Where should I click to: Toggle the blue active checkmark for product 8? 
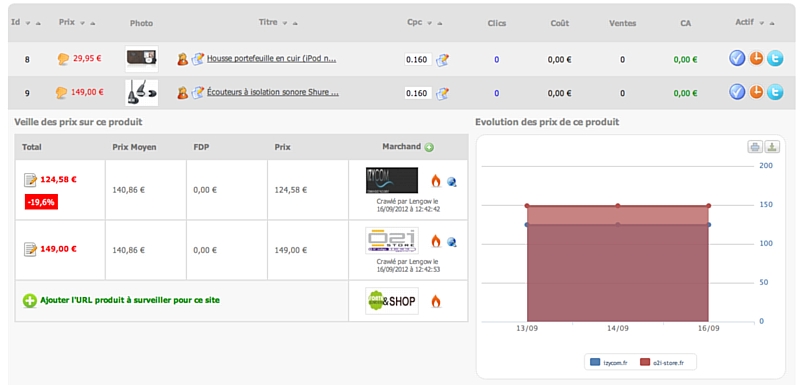(x=737, y=59)
